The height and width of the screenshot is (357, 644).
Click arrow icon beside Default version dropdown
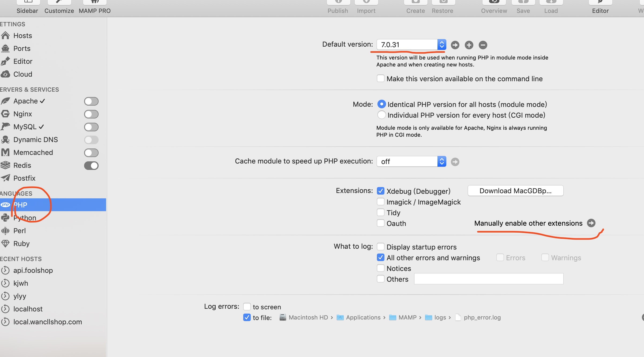(x=455, y=45)
